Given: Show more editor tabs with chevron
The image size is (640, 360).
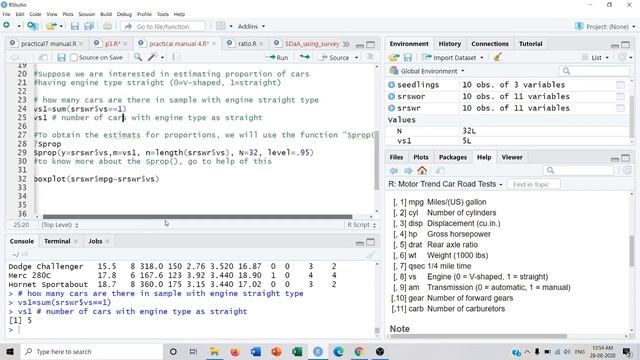Looking at the screenshot, I should [x=346, y=44].
